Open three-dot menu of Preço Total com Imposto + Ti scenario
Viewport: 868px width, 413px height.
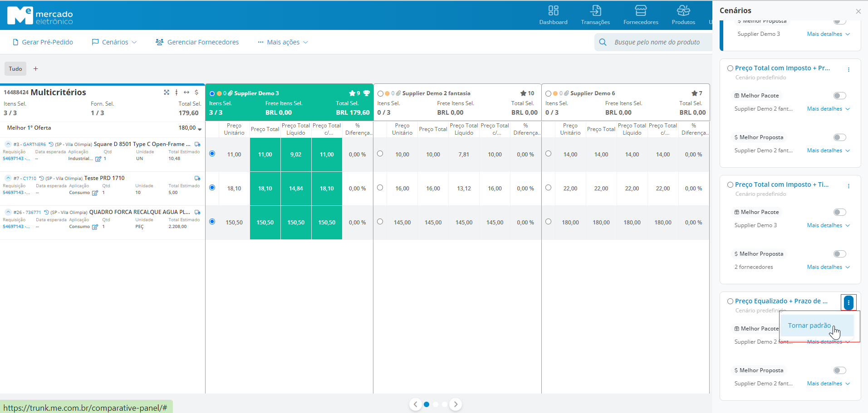[x=848, y=186]
